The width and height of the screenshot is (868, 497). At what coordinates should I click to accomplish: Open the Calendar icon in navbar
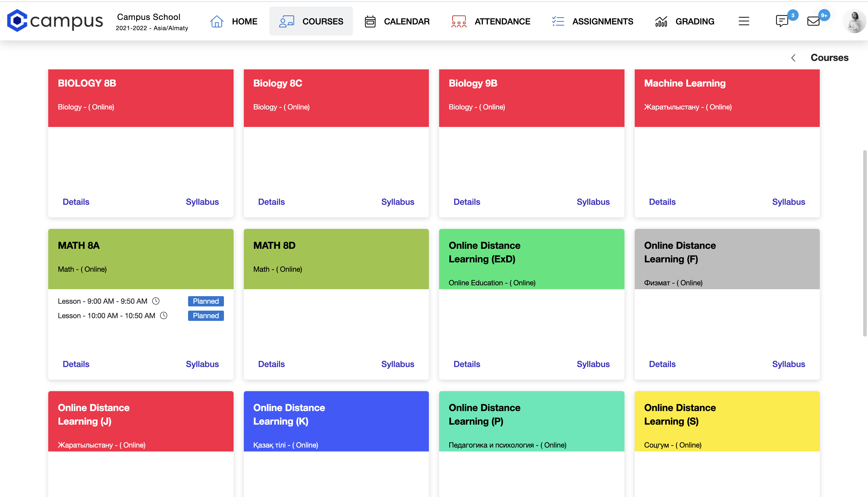click(370, 21)
